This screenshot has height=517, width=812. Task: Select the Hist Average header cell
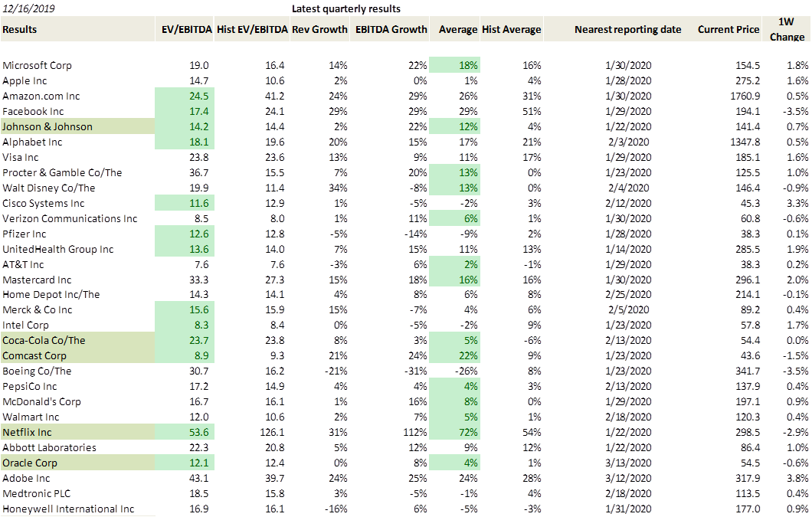pyautogui.click(x=511, y=29)
